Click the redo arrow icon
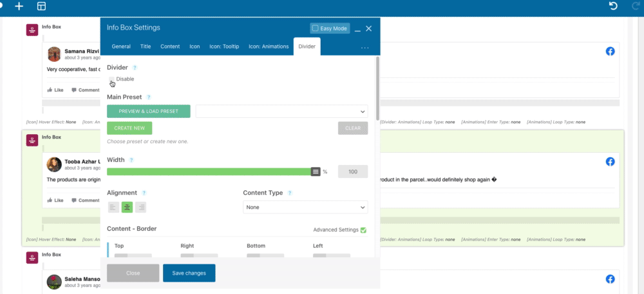 (636, 6)
